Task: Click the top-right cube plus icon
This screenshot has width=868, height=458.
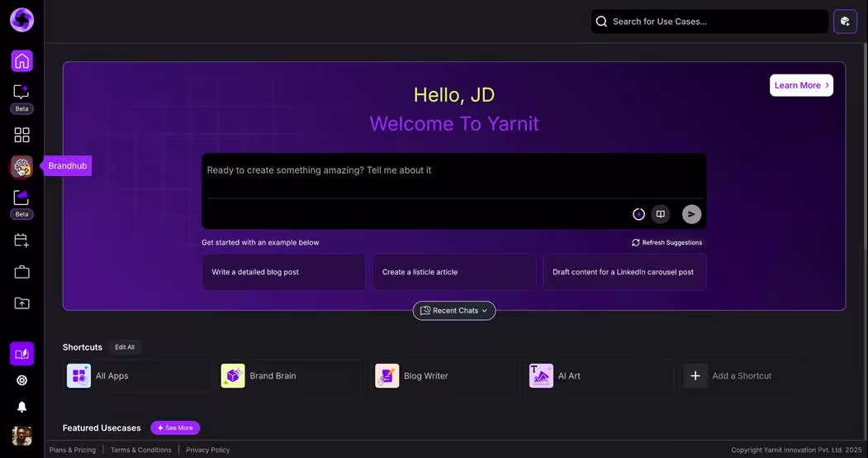Action: point(846,21)
